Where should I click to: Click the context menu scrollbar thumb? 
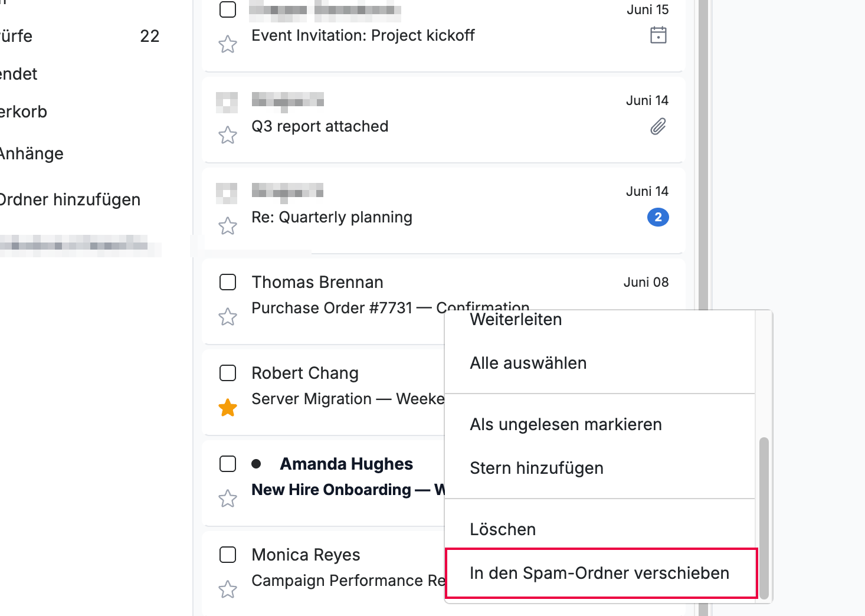pyautogui.click(x=764, y=518)
